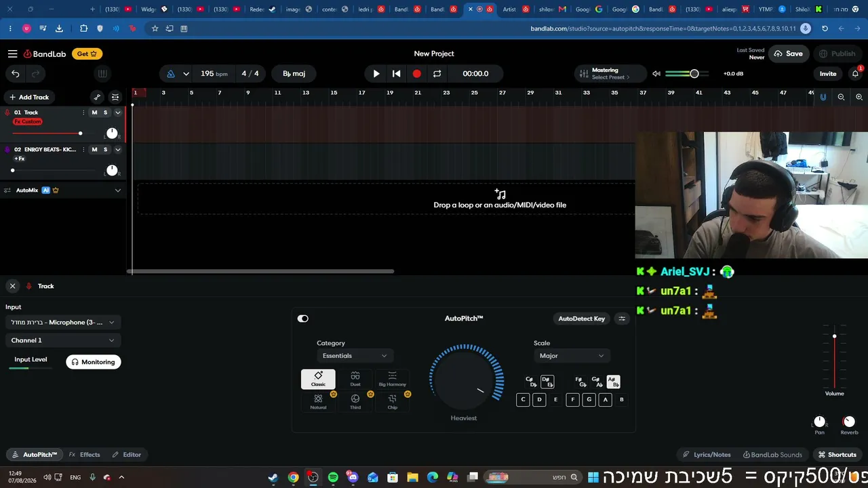
Task: Start recording with the red record button
Action: pos(417,74)
